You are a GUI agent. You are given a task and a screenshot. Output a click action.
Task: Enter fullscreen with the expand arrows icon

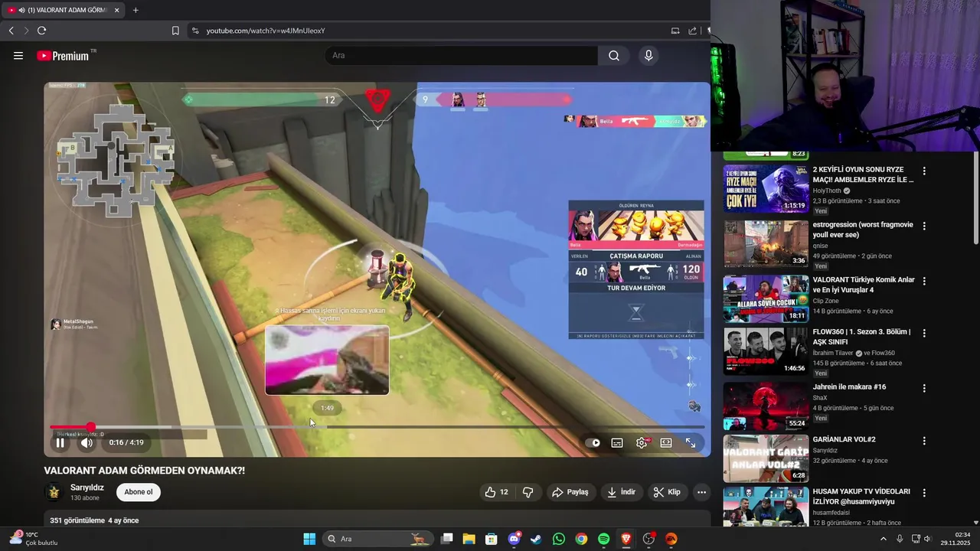(x=691, y=442)
